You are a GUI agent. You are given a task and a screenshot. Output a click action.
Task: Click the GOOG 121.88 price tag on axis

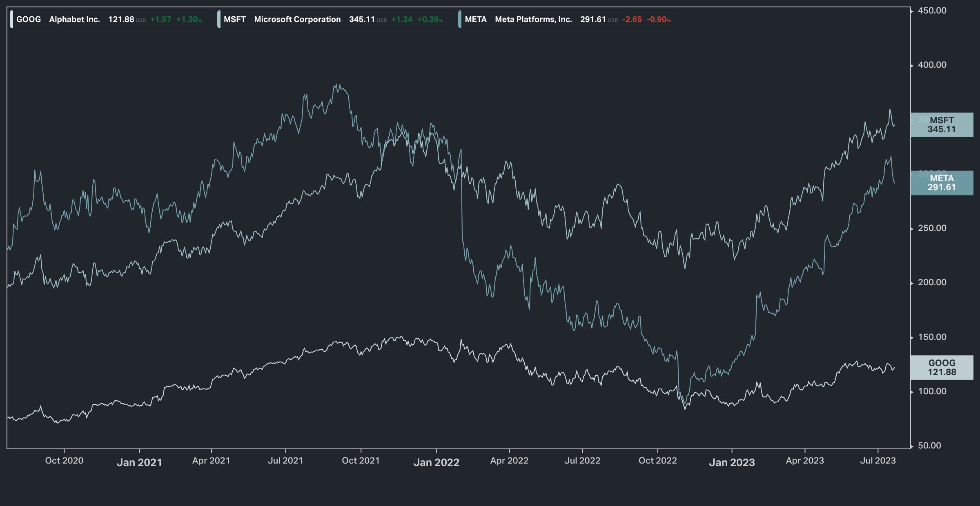pos(942,368)
